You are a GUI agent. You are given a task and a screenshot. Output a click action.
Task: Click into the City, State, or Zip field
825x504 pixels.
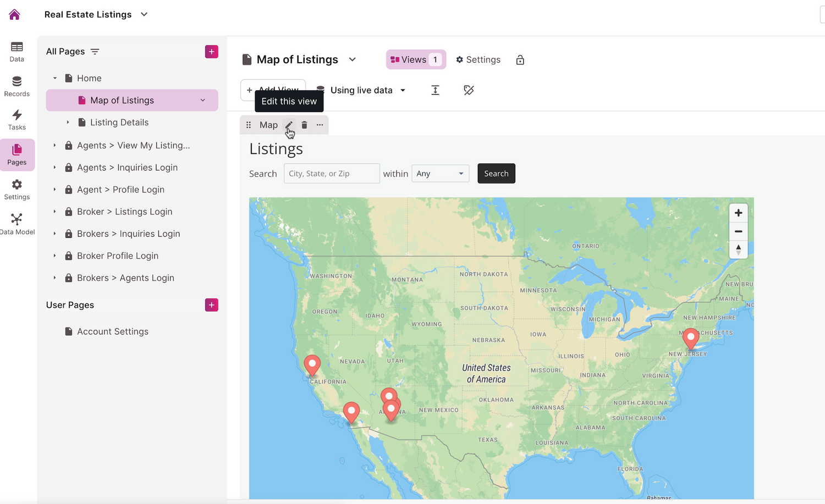(331, 173)
